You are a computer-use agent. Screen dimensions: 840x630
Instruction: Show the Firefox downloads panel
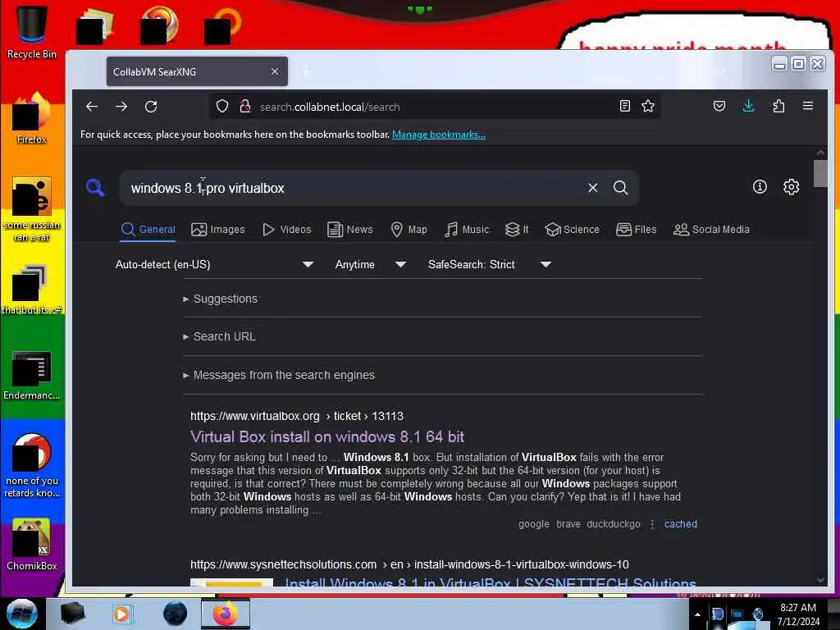(749, 106)
